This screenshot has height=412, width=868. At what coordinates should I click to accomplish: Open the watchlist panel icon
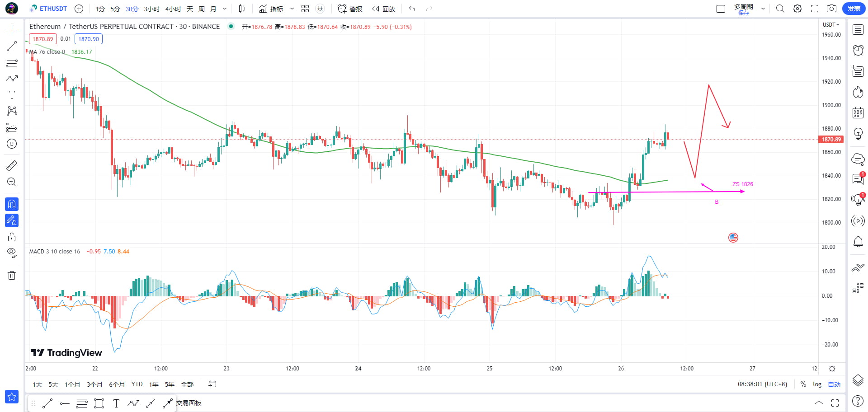coord(858,30)
